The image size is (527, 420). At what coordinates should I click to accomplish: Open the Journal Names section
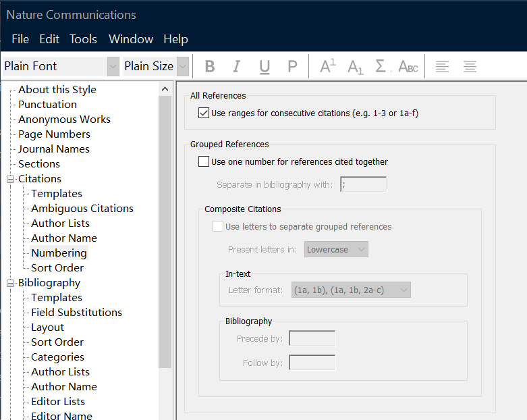click(x=53, y=149)
